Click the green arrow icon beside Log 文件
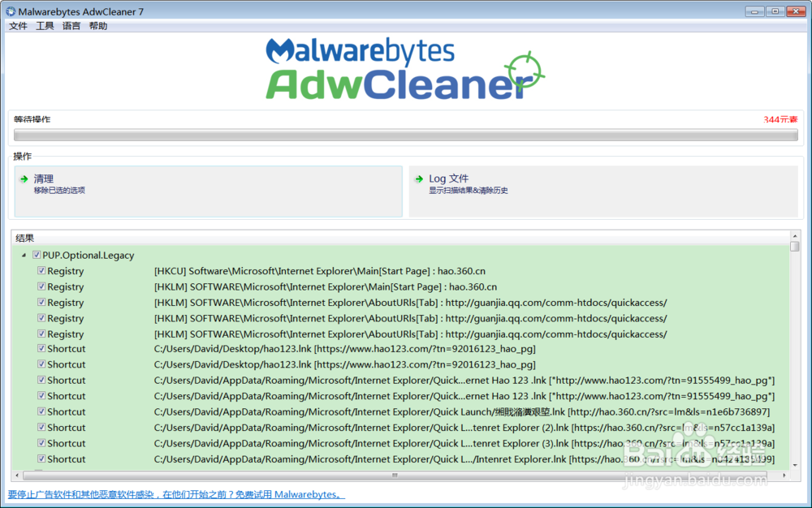812x508 pixels. pyautogui.click(x=419, y=179)
